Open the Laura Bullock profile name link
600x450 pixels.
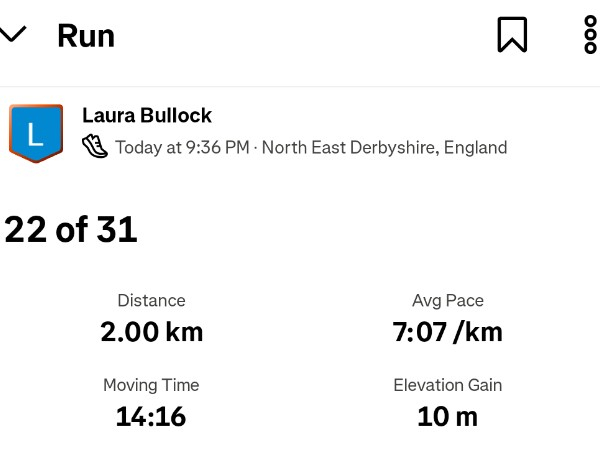[147, 116]
